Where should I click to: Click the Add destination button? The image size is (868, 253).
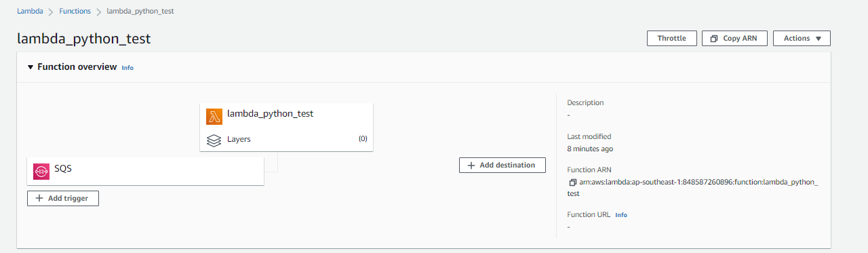coord(502,165)
